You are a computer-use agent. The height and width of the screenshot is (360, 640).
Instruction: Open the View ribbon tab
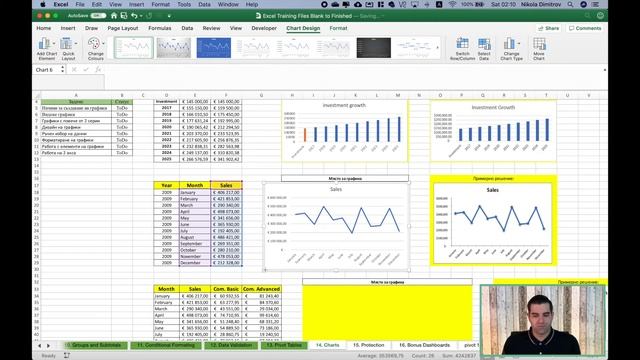pyautogui.click(x=236, y=28)
